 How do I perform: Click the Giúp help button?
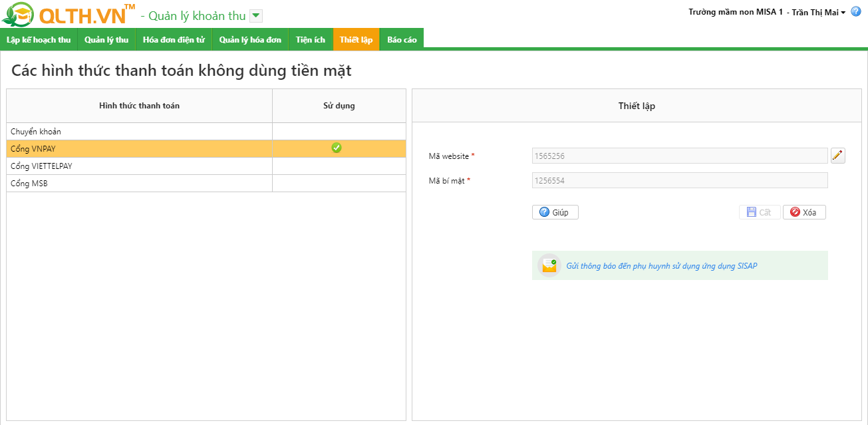point(555,212)
